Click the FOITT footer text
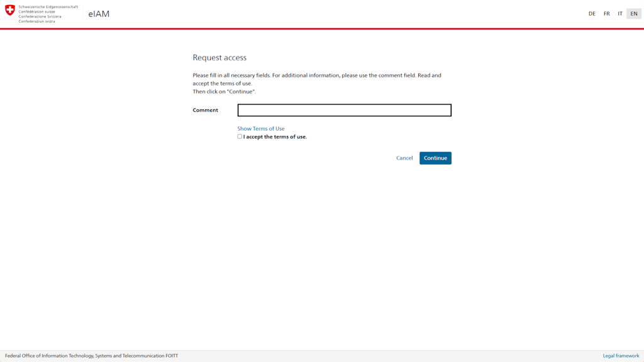644x362 pixels. (91, 354)
